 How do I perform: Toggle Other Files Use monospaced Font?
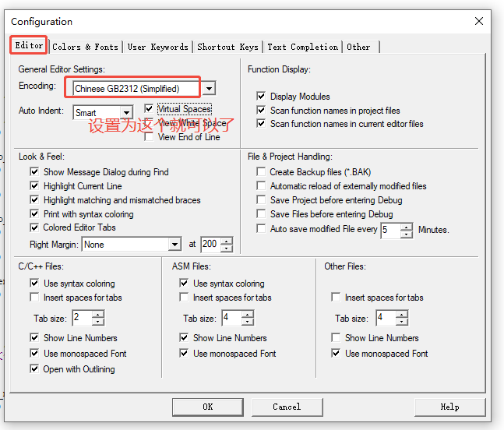pos(336,353)
